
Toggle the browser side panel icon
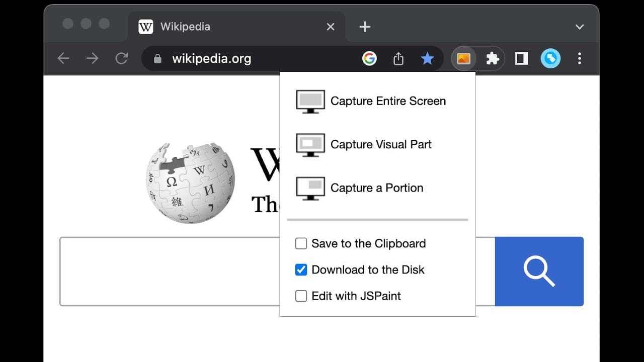click(x=522, y=59)
